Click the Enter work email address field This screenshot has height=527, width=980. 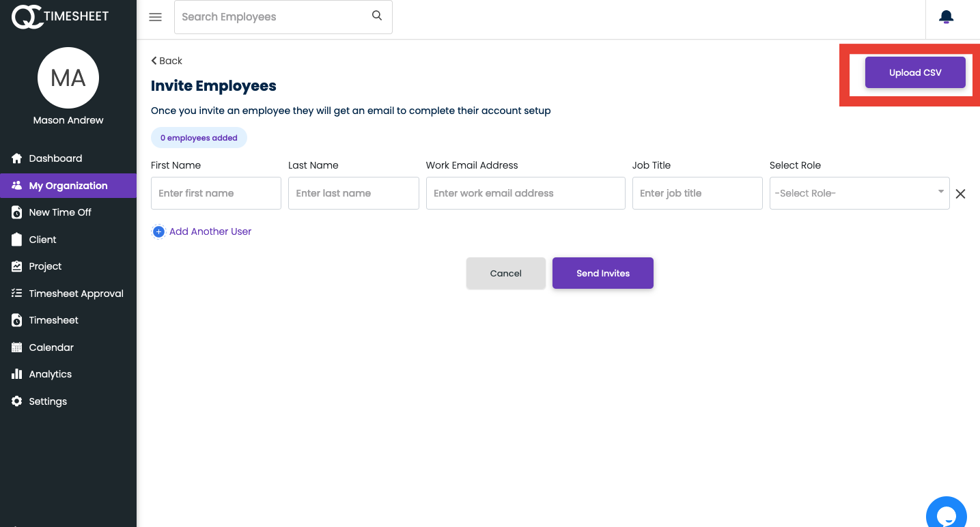point(525,193)
